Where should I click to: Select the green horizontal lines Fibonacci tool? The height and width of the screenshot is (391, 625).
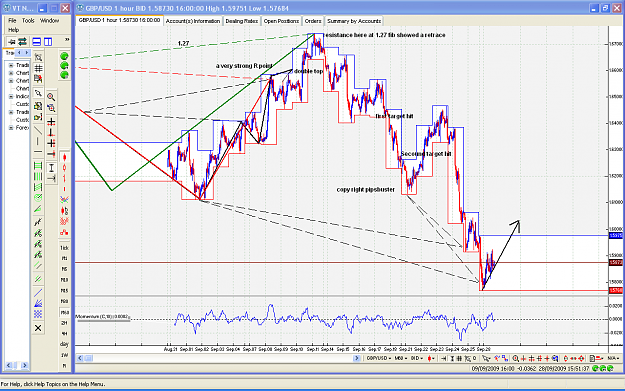tap(38, 165)
